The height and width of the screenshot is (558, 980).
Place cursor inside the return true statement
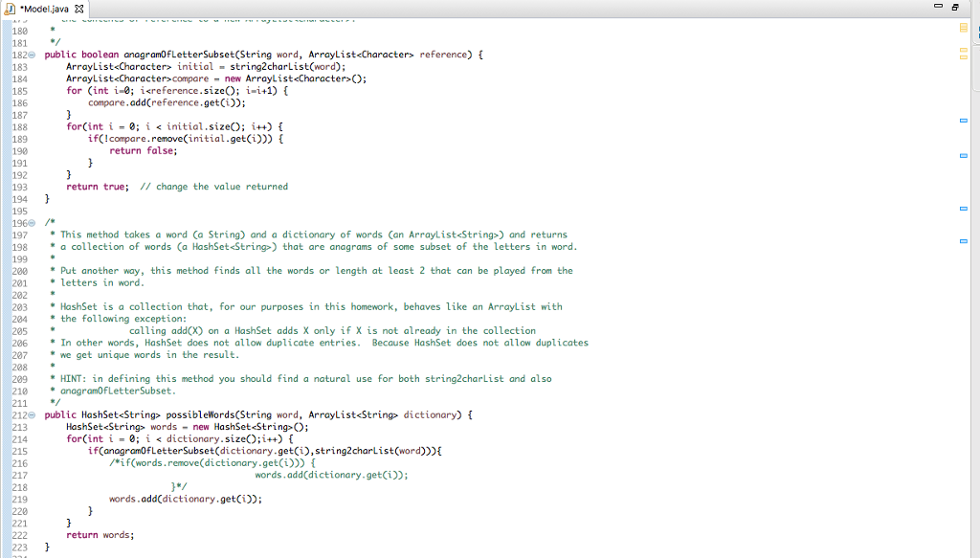pyautogui.click(x=97, y=187)
